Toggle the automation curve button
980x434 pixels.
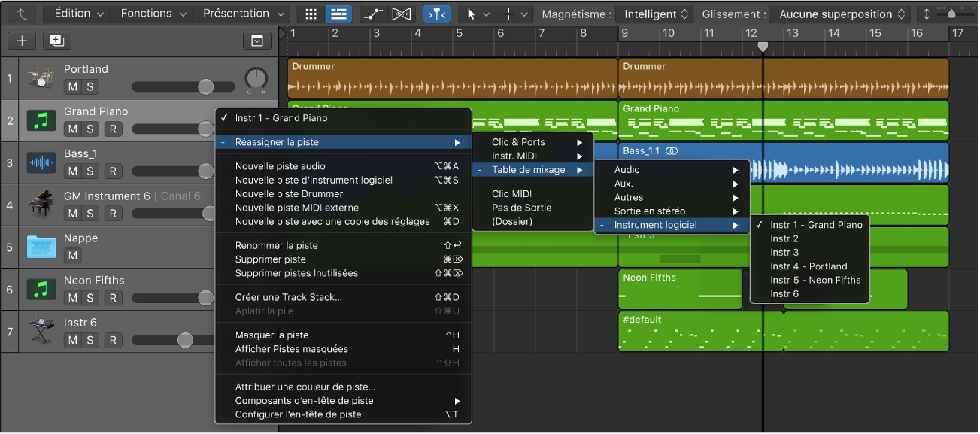372,14
